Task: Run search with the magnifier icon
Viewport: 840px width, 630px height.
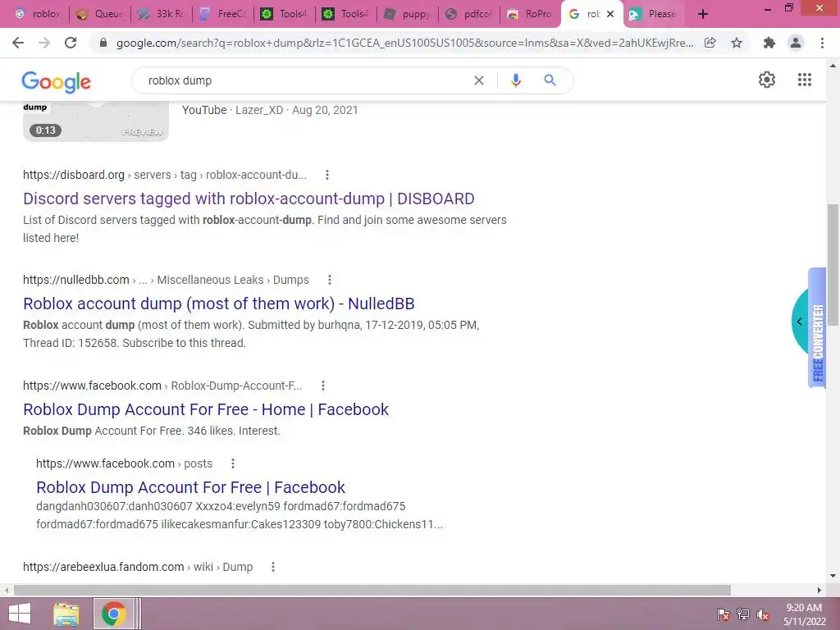Action: pyautogui.click(x=550, y=80)
